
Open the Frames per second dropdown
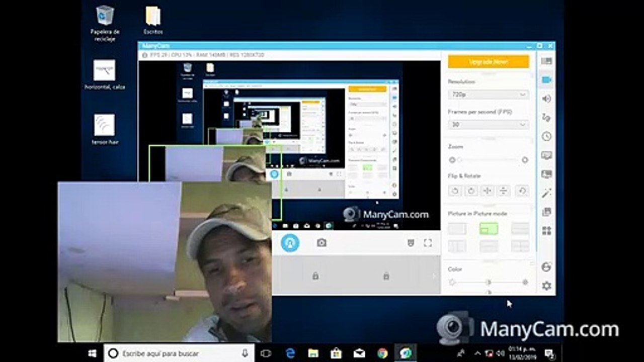pyautogui.click(x=488, y=124)
